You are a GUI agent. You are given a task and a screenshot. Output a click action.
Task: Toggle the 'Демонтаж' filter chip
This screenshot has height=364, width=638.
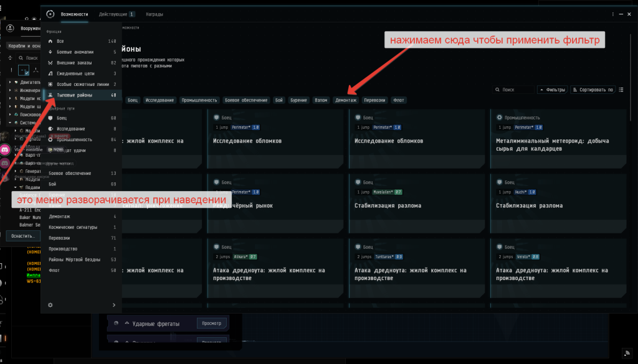345,100
